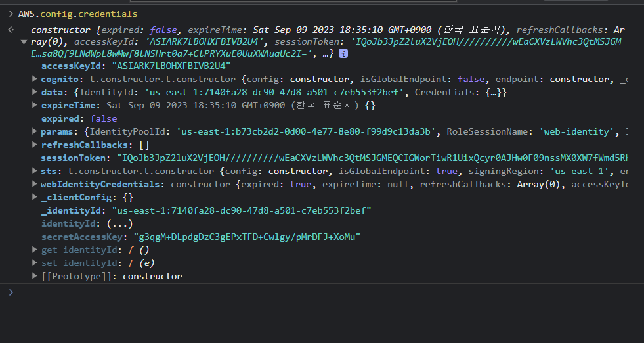Expand the refreshCallbacks array
This screenshot has height=343, width=644.
point(35,145)
